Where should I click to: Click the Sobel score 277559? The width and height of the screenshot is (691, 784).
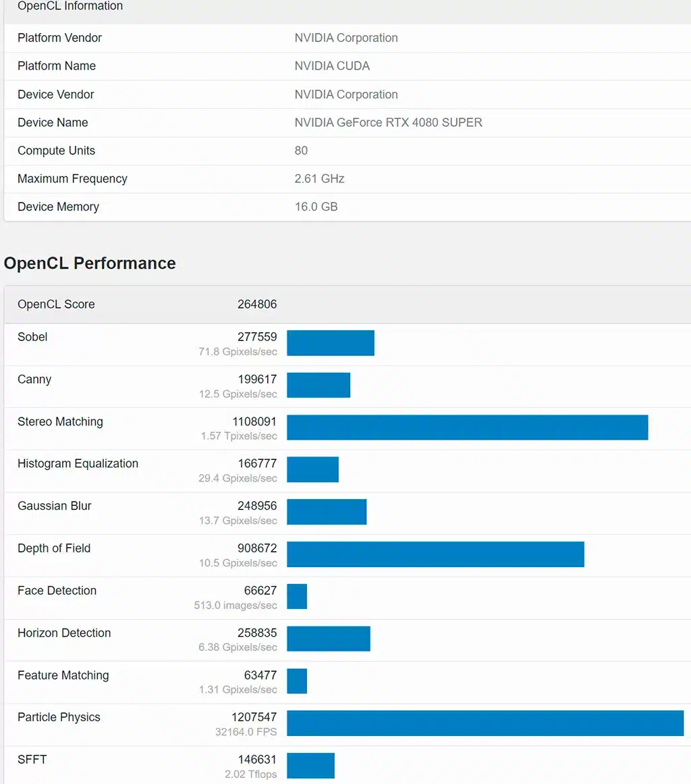[x=257, y=336]
